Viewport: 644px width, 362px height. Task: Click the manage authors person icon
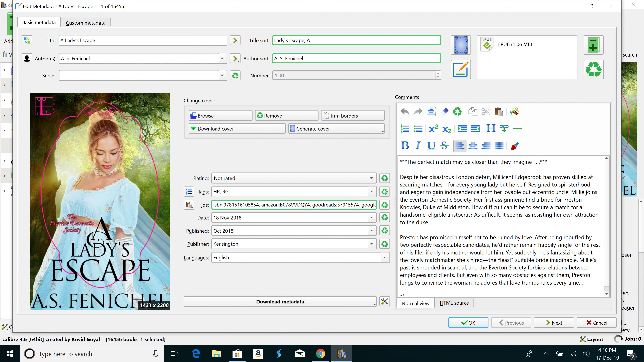[x=27, y=59]
